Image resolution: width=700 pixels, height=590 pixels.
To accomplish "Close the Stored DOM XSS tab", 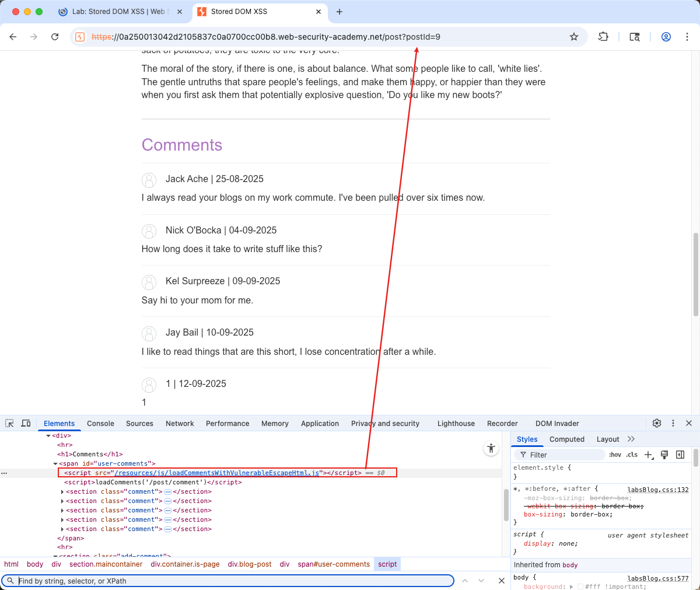I will [318, 12].
